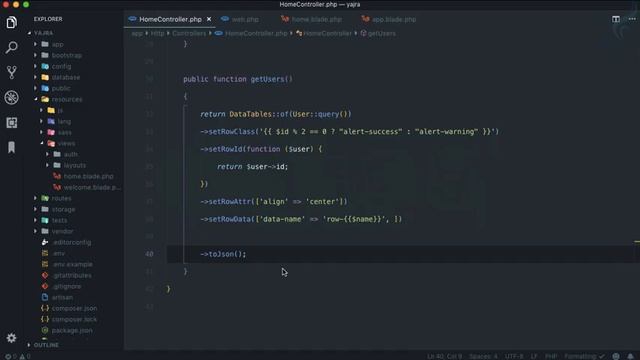Click the getUsers breadcrumb
This screenshot has height=360, width=640.
(378, 33)
